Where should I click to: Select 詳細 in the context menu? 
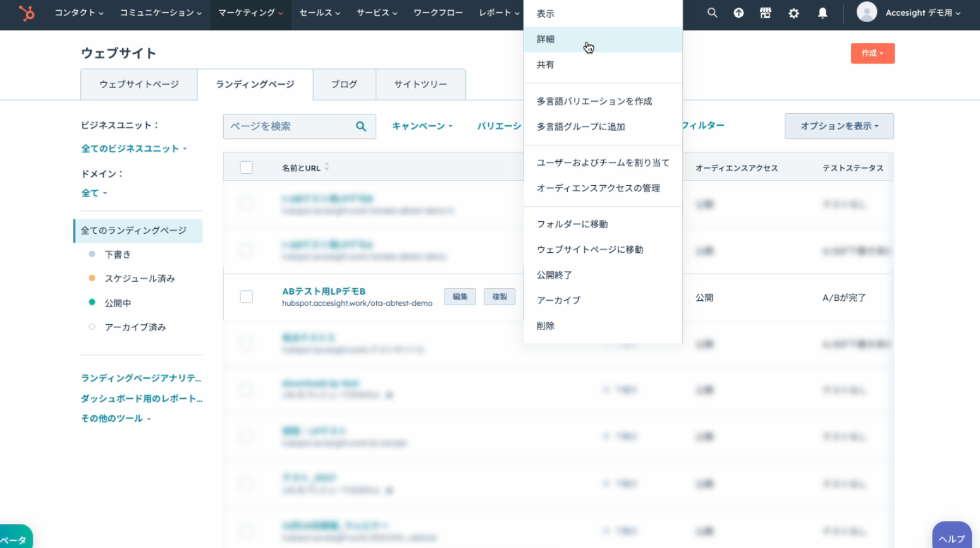coord(603,39)
